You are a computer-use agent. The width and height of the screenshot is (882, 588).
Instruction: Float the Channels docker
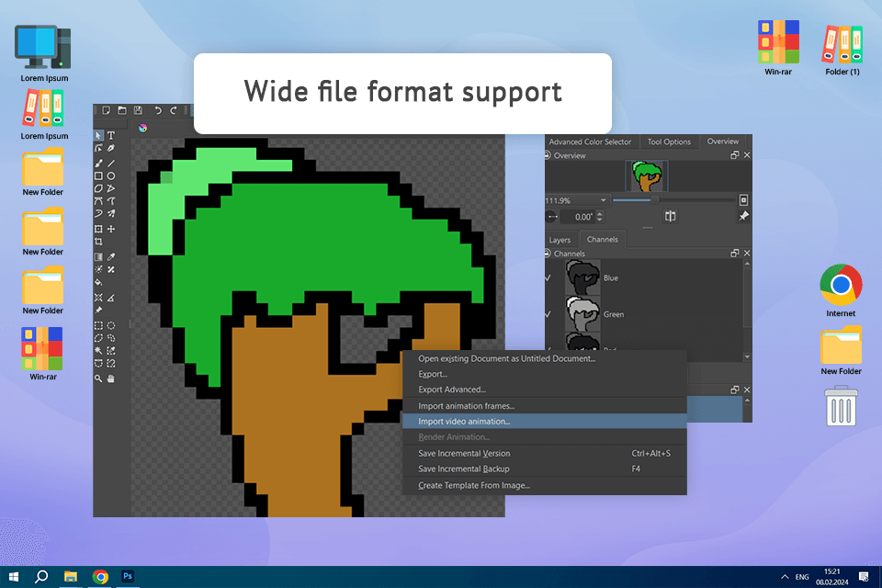tap(735, 254)
